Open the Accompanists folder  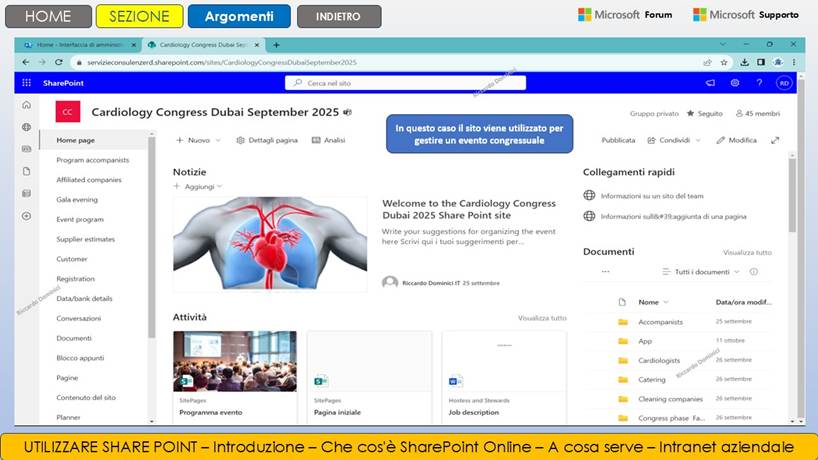pos(660,322)
